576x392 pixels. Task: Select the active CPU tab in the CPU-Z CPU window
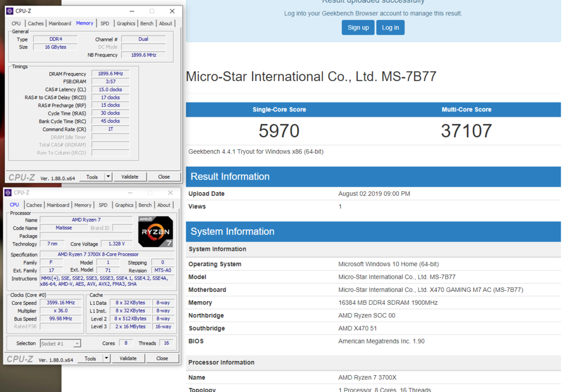tap(14, 205)
